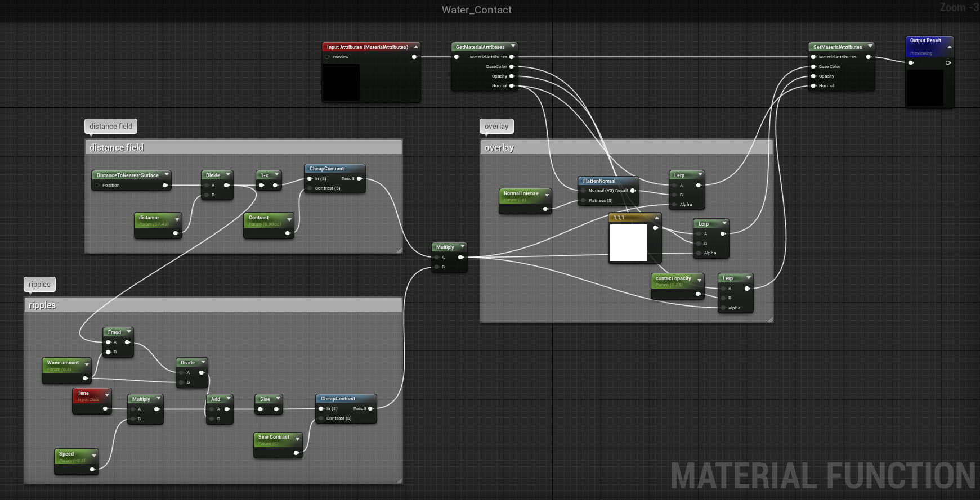Click the overlay comment box resize handle

770,319
